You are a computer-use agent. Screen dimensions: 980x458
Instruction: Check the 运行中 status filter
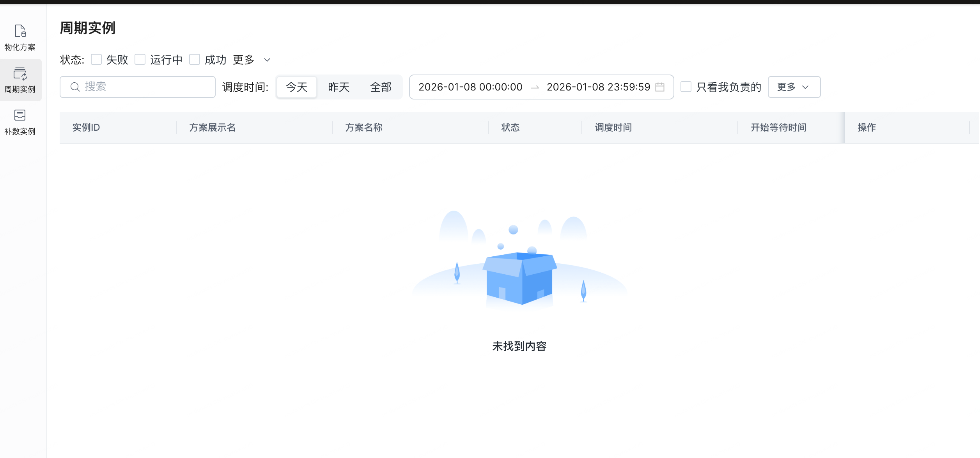click(x=140, y=60)
